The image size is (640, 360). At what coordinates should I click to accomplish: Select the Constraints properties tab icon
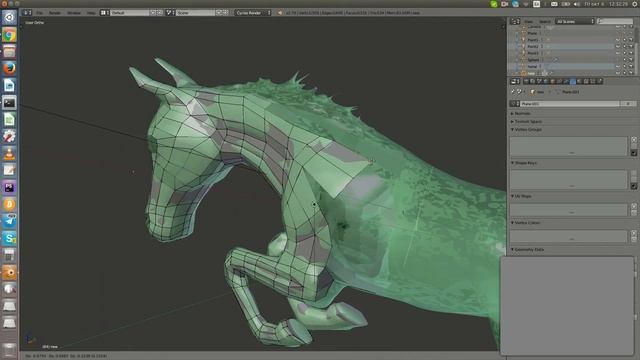559,81
